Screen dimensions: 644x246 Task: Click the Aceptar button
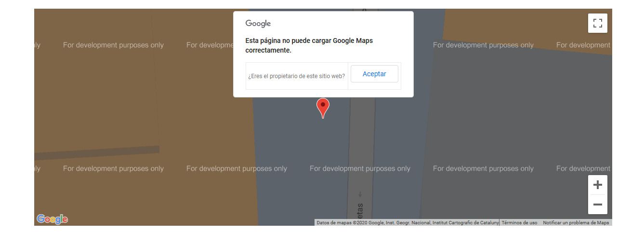point(374,74)
